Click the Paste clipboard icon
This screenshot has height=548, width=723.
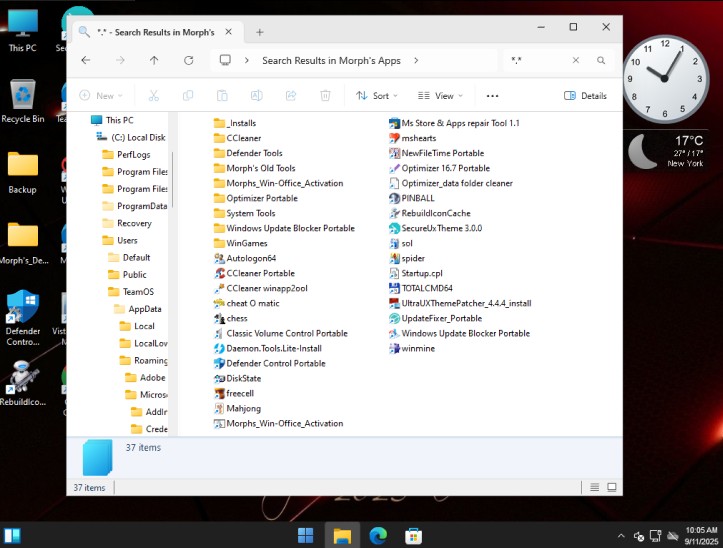(x=222, y=95)
